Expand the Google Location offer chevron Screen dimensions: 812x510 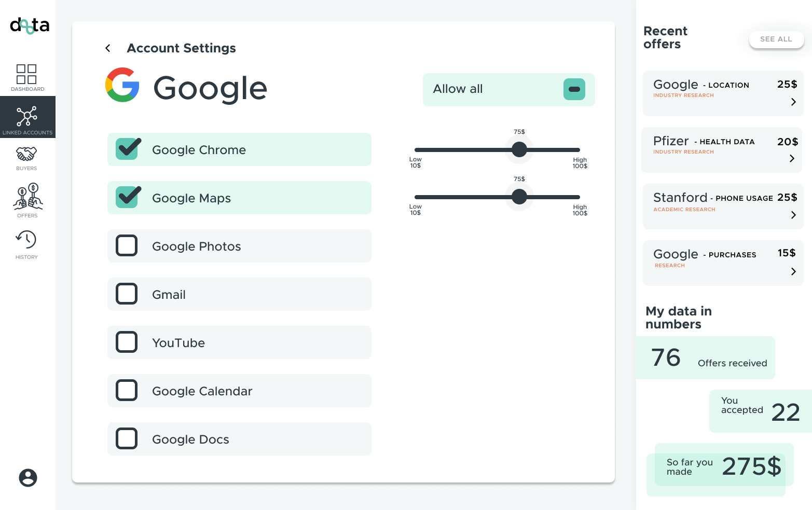[793, 102]
